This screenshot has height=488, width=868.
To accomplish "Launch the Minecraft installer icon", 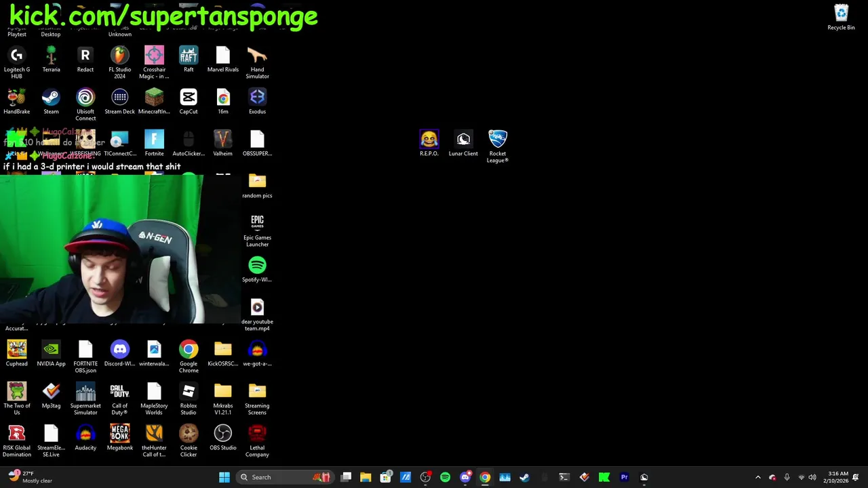I will click(154, 102).
